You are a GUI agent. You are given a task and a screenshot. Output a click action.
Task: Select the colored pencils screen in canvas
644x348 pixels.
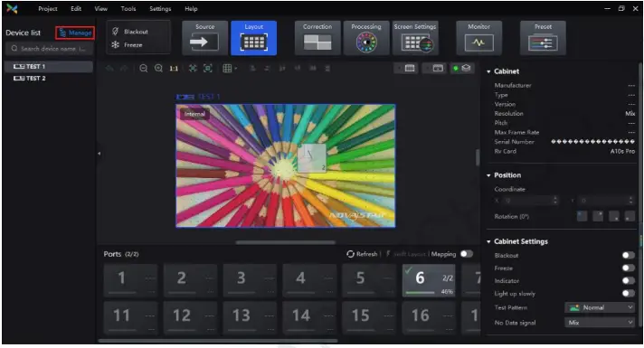tap(286, 165)
